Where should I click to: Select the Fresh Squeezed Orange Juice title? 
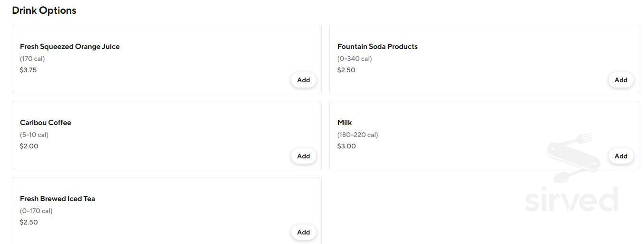point(70,47)
